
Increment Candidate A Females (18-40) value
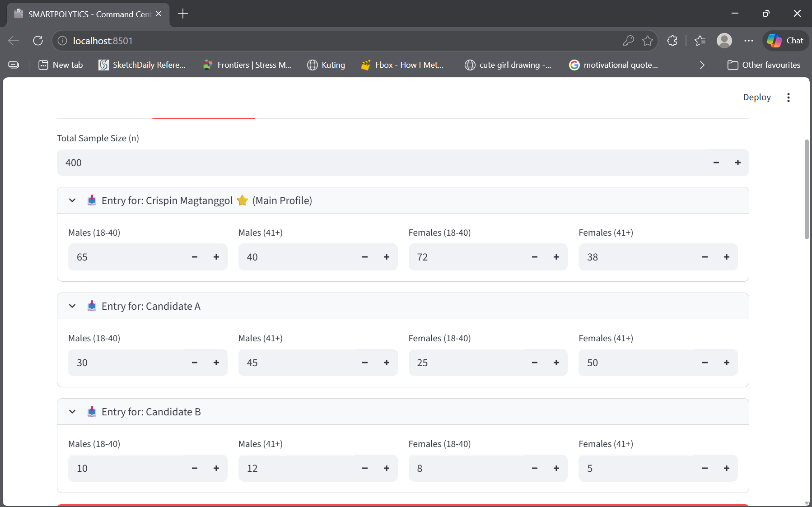tap(556, 363)
